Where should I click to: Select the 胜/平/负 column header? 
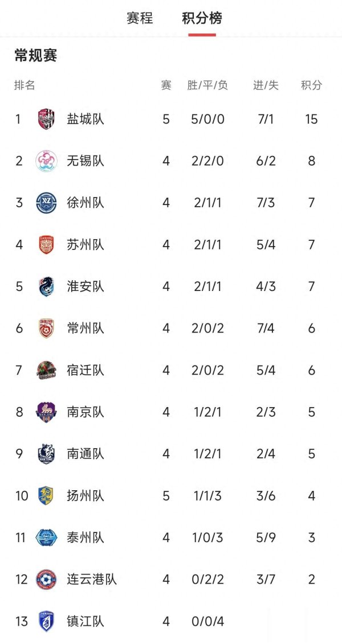207,85
